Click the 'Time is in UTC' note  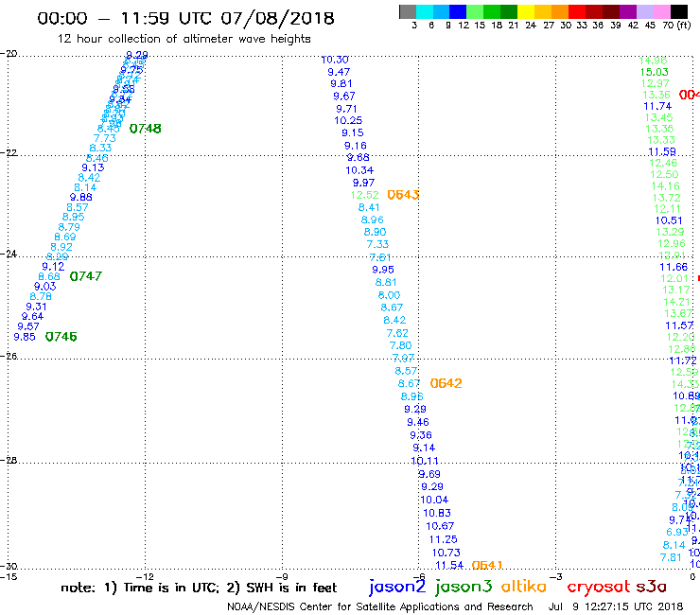click(172, 588)
